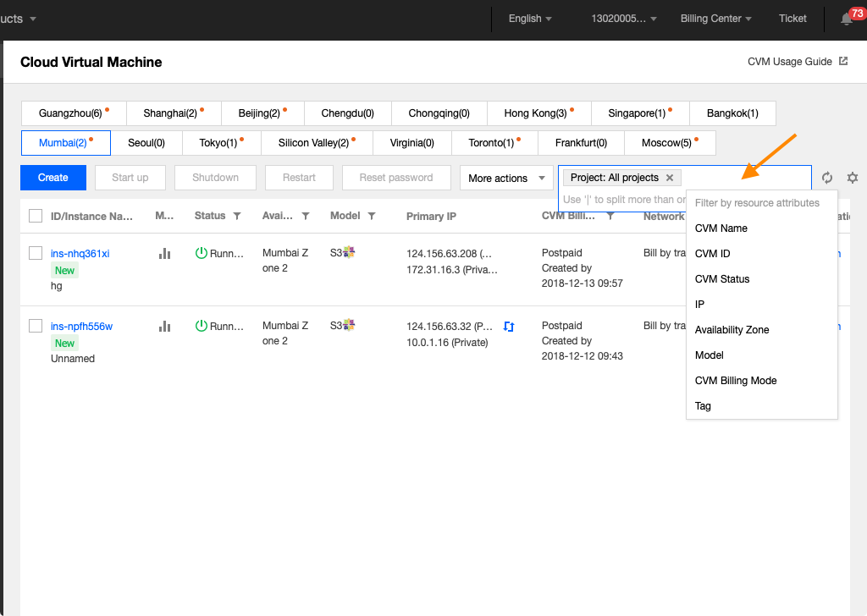The height and width of the screenshot is (616, 867).
Task: Switch to the Moscow(5) region tab
Action: 671,143
